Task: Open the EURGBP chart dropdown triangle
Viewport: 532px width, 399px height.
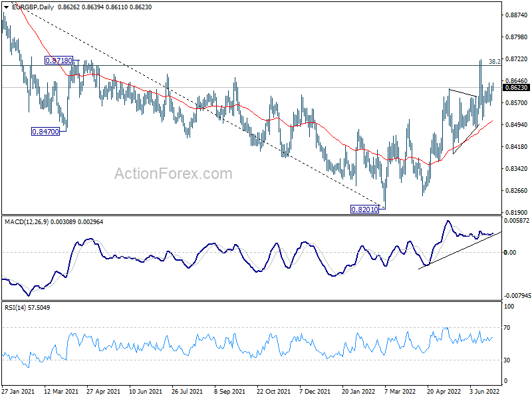Action: (6, 7)
